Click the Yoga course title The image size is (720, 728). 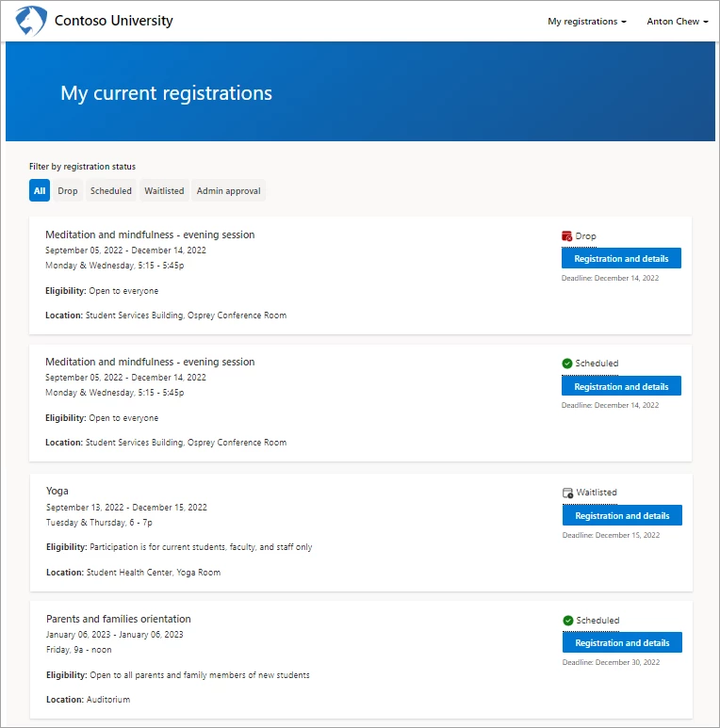coord(57,491)
